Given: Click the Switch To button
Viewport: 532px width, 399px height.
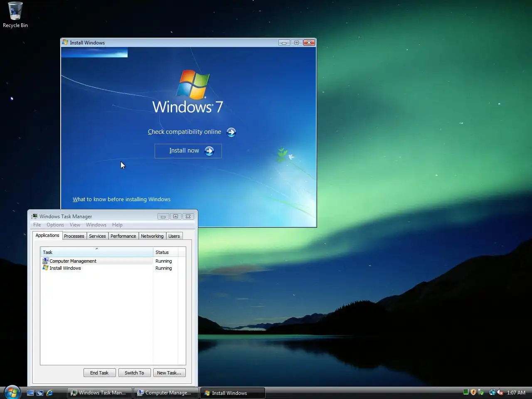Looking at the screenshot, I should (x=134, y=373).
